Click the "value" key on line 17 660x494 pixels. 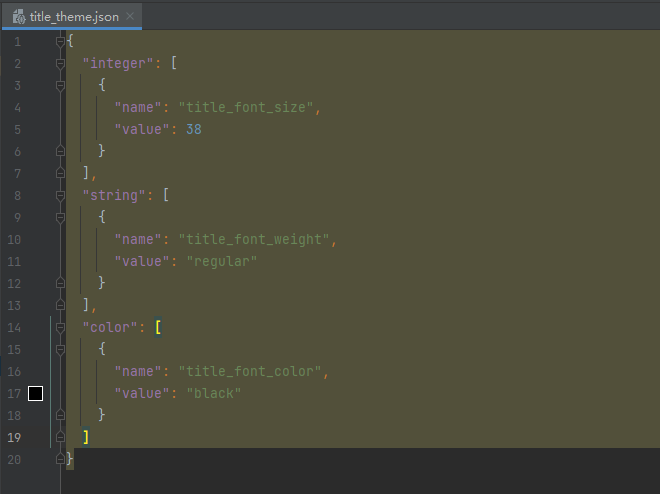(142, 393)
